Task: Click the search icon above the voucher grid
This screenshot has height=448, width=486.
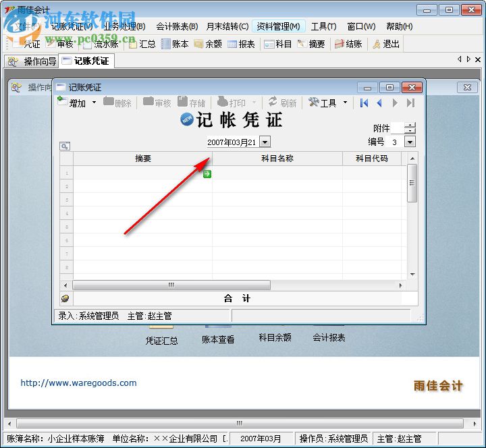Action: click(x=65, y=146)
